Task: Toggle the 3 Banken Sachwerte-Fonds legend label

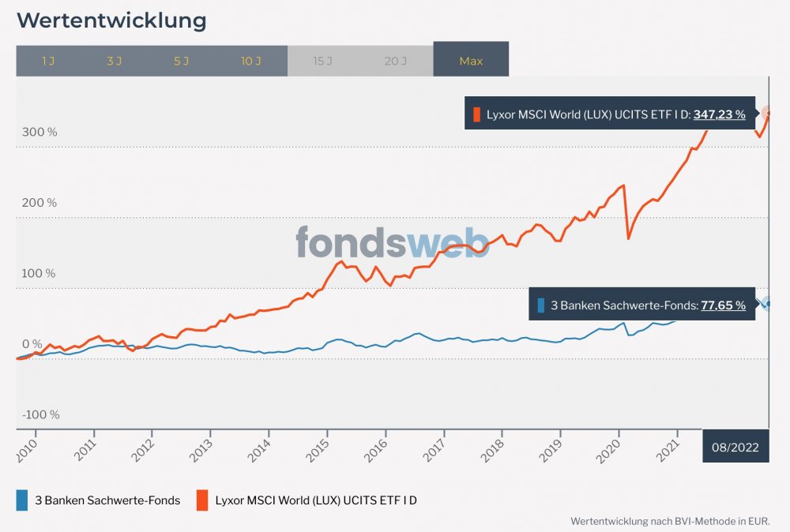Action: [x=107, y=500]
